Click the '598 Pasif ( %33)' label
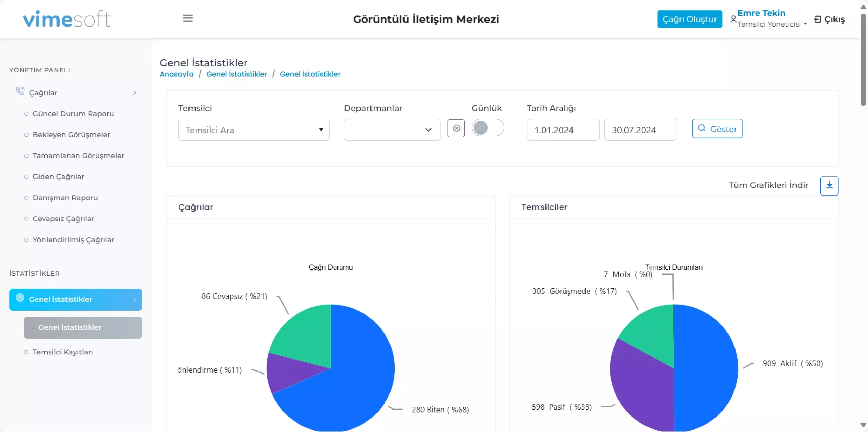Image resolution: width=868 pixels, height=434 pixels. 561,407
